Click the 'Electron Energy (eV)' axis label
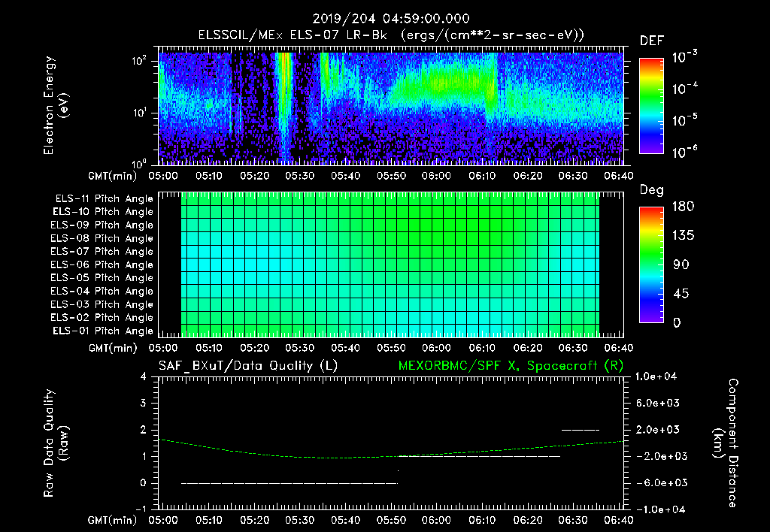 tap(56, 105)
